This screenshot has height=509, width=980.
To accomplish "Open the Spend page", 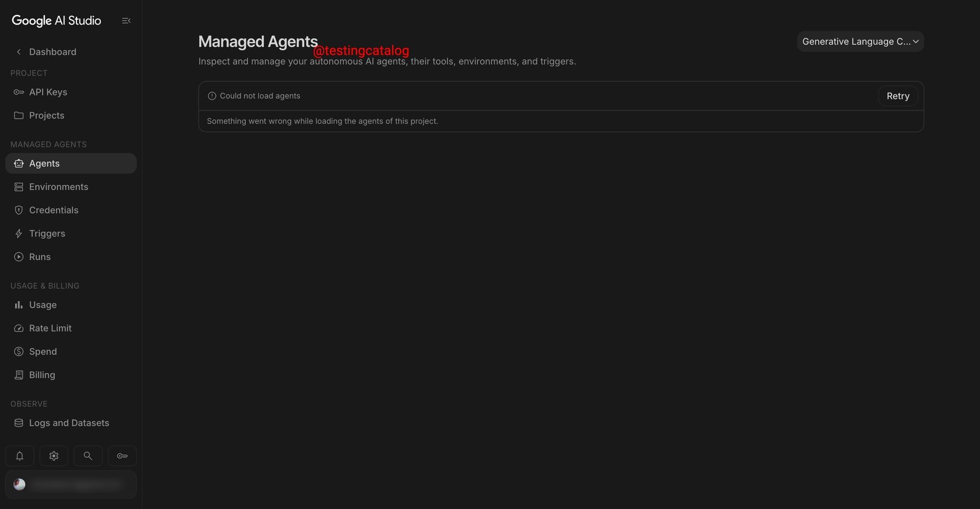I will (x=71, y=352).
